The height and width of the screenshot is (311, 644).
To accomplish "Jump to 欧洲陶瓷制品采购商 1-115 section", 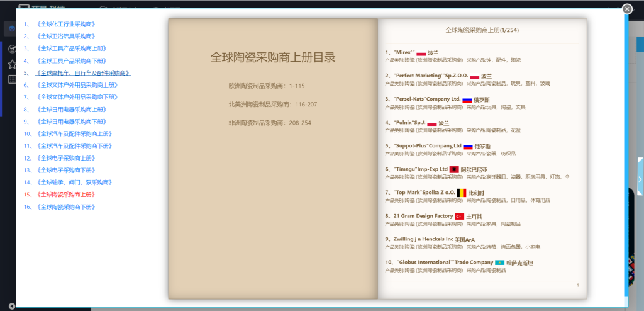I will [267, 86].
